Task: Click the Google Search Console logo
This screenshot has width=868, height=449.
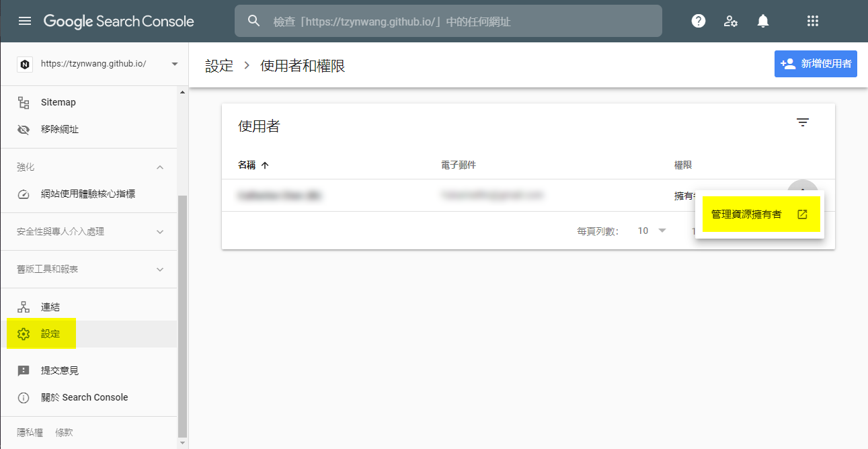Action: (x=119, y=21)
